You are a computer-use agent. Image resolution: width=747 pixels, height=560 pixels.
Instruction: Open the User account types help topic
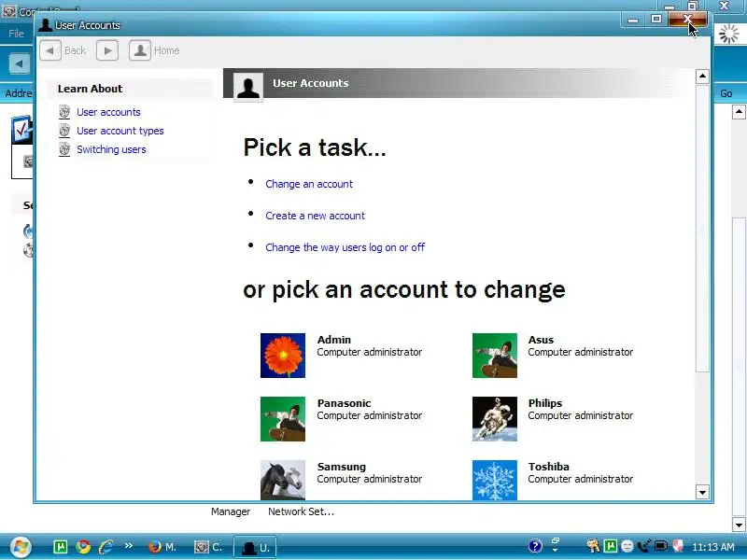[x=120, y=131]
